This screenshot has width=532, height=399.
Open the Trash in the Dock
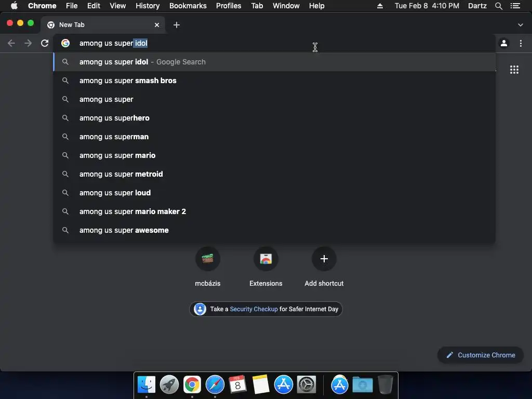tap(385, 385)
